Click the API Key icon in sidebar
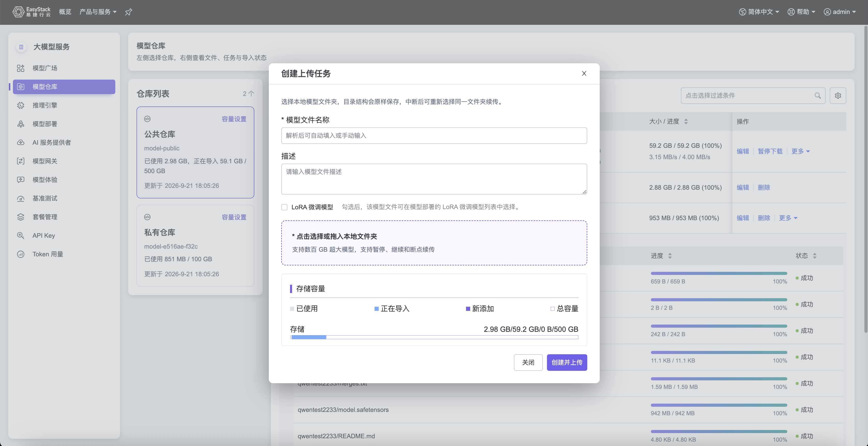Viewport: 868px width, 446px height. [x=21, y=235]
